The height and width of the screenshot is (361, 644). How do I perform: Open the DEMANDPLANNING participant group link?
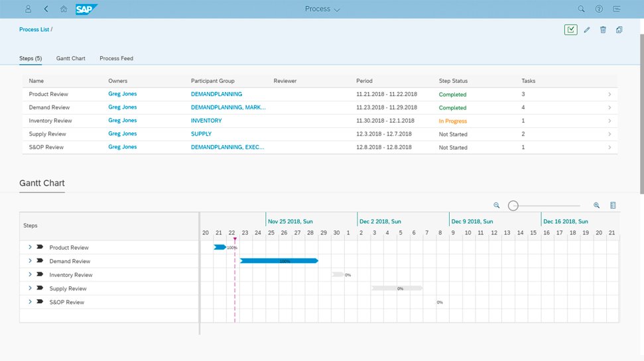pyautogui.click(x=216, y=94)
